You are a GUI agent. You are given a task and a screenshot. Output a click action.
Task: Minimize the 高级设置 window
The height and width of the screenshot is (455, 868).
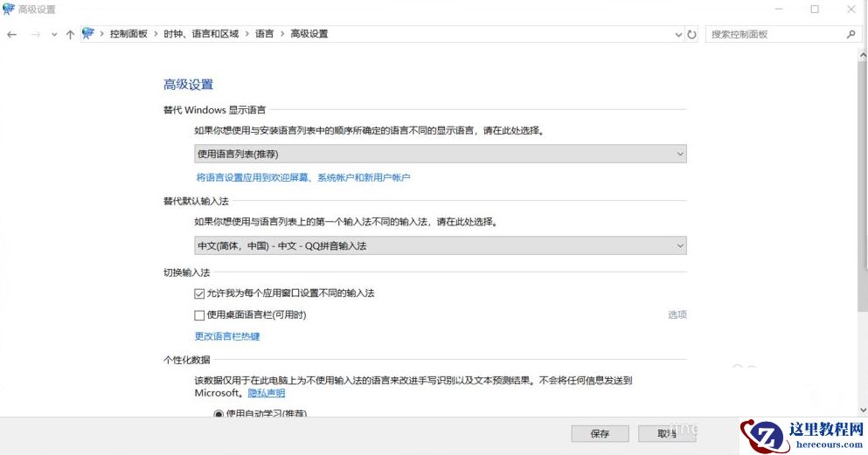point(779,9)
